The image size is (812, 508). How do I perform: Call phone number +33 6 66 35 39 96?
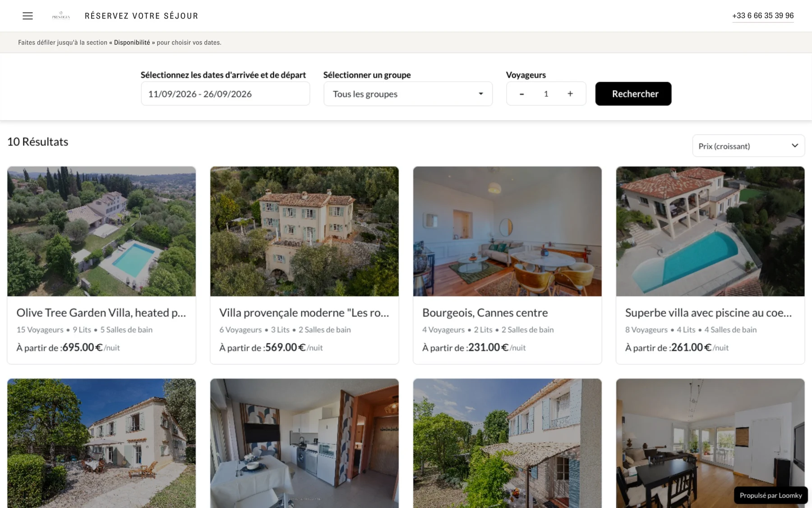pyautogui.click(x=763, y=15)
